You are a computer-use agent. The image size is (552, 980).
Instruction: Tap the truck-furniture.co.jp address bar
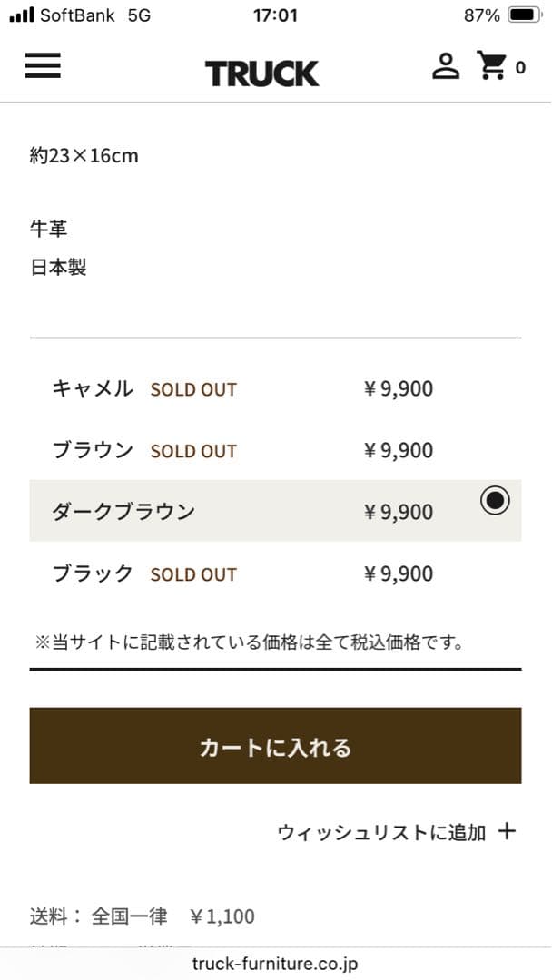[276, 965]
